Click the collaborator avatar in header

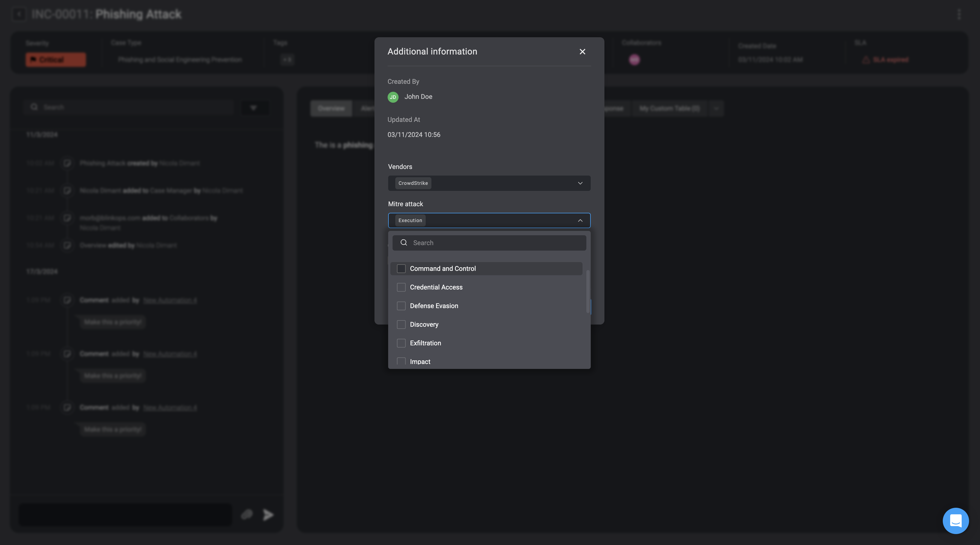pos(634,60)
